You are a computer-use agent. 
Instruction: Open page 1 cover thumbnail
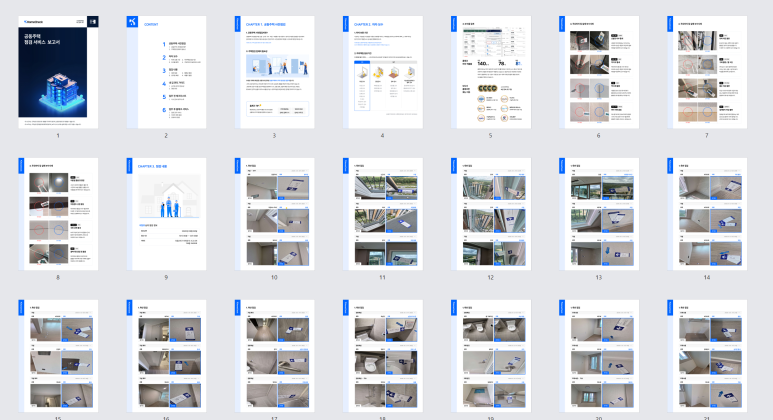pyautogui.click(x=58, y=72)
